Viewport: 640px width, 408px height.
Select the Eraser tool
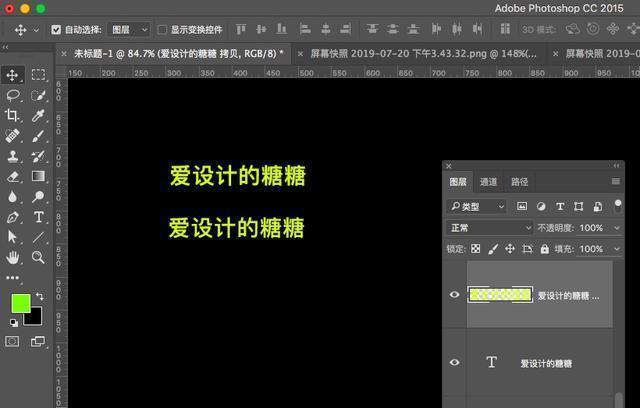coord(12,176)
